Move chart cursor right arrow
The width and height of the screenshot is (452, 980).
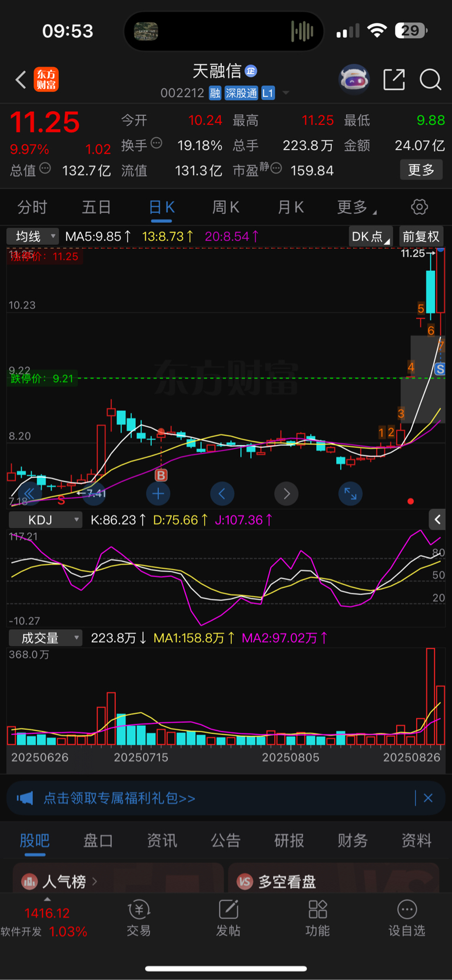point(287,493)
